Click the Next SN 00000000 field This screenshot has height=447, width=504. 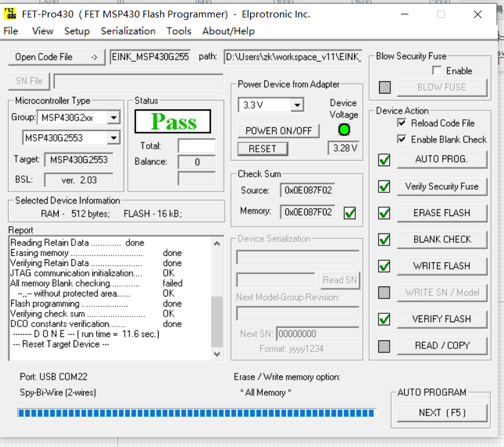coord(318,334)
